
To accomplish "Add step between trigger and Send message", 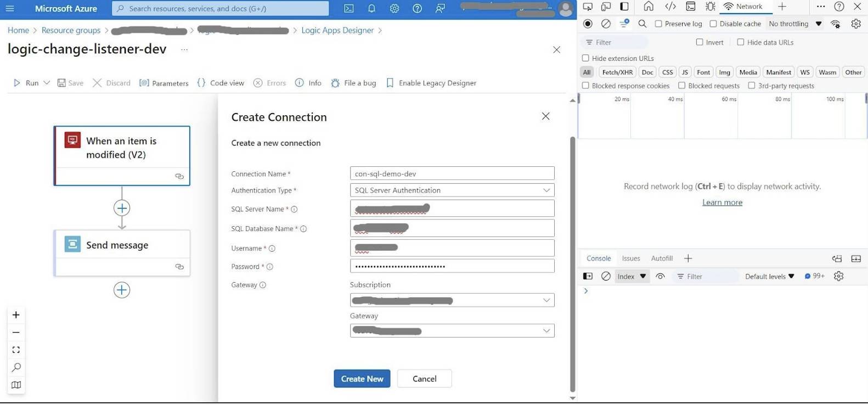I will point(122,208).
